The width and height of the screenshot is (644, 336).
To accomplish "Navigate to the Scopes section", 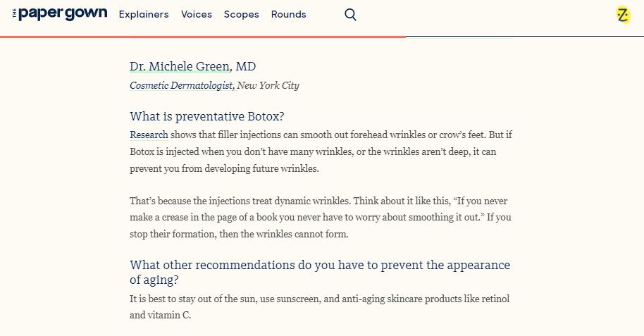I will point(241,14).
